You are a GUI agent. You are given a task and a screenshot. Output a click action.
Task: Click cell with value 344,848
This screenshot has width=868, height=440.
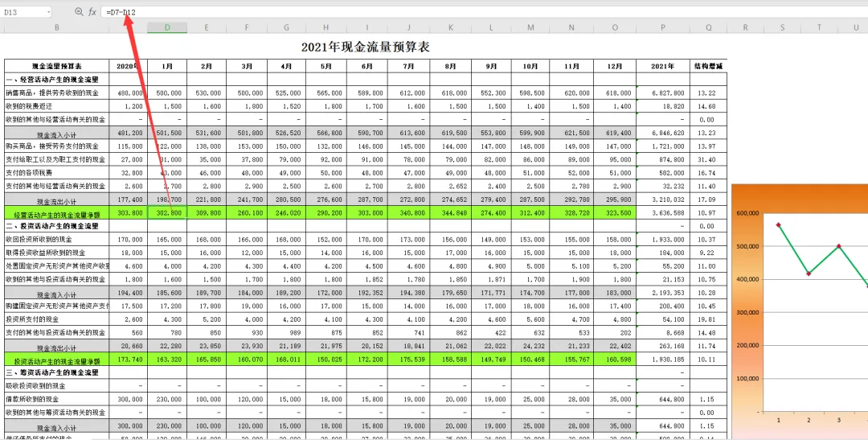click(x=451, y=213)
